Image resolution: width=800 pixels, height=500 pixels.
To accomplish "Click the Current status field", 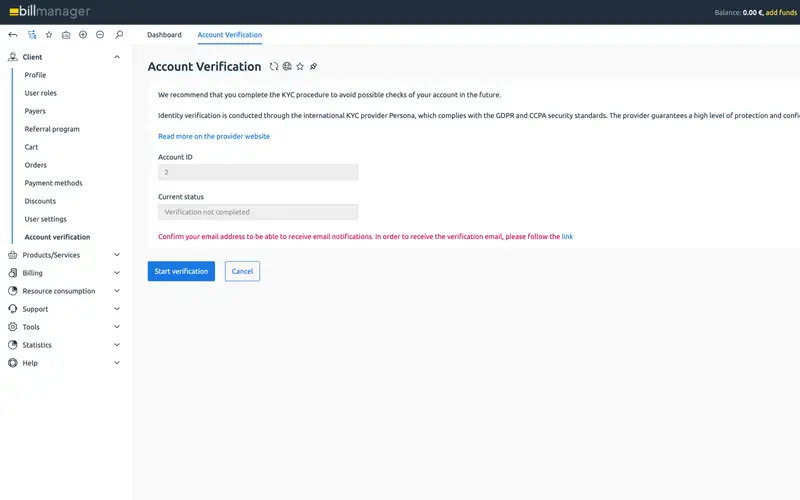I will click(x=258, y=212).
